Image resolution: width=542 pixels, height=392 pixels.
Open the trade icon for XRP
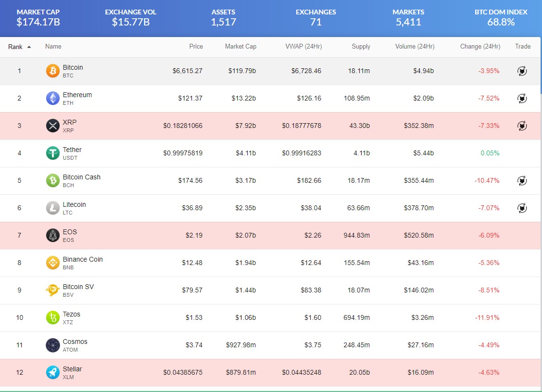point(522,126)
